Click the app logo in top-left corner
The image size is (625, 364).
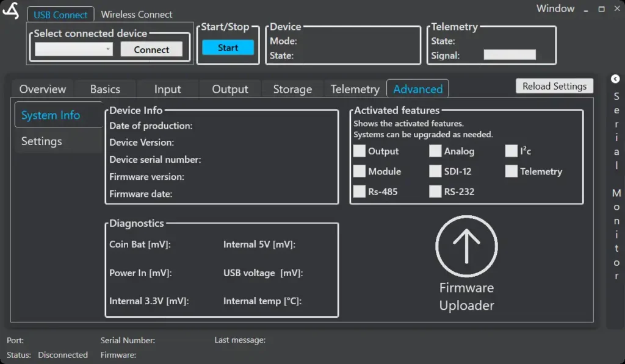tap(12, 12)
